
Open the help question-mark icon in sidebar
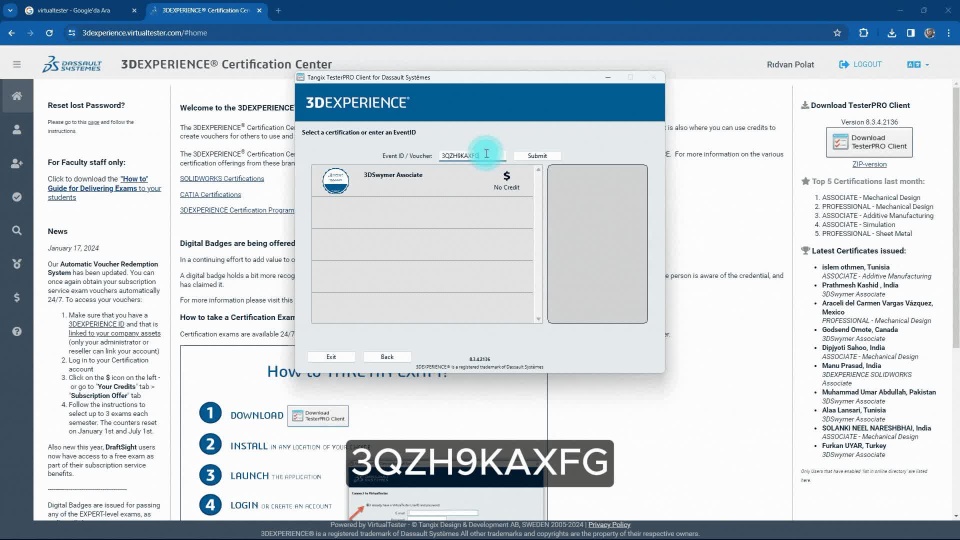coord(17,331)
